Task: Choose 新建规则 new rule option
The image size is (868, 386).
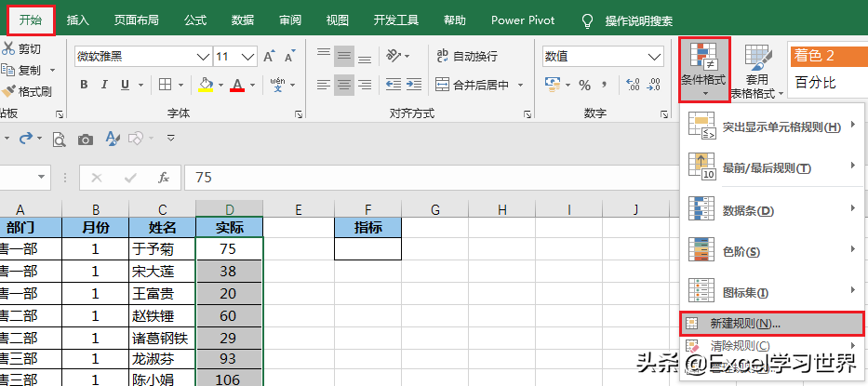Action: coord(771,324)
